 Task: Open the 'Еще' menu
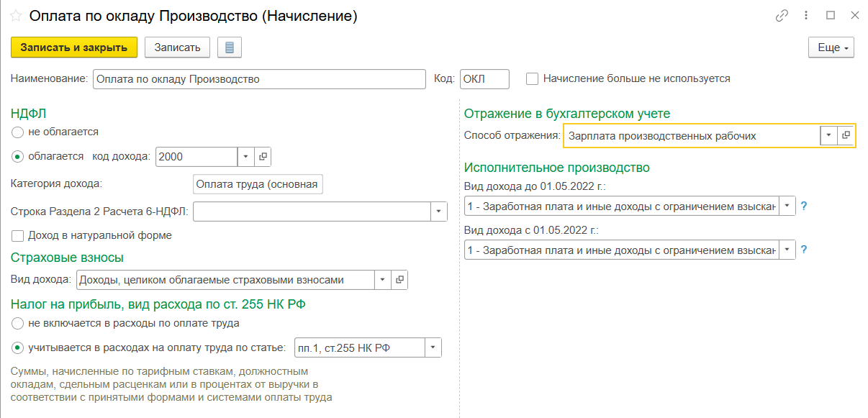point(831,47)
